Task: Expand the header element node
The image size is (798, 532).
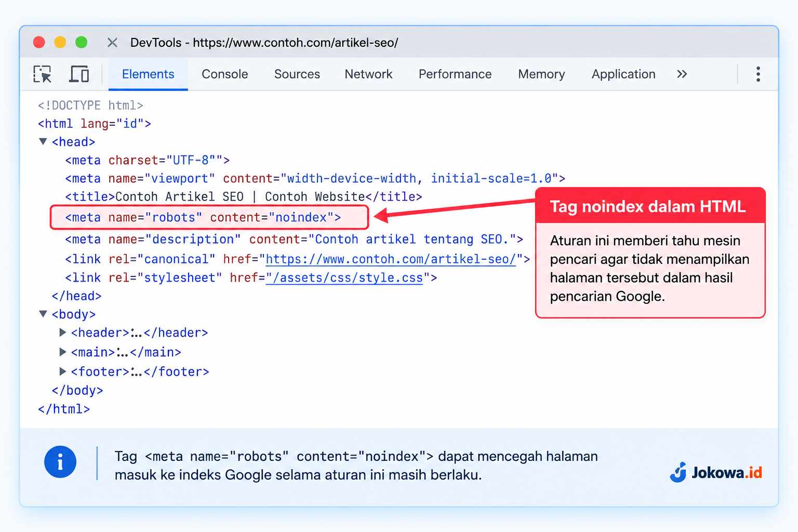Action: (62, 332)
